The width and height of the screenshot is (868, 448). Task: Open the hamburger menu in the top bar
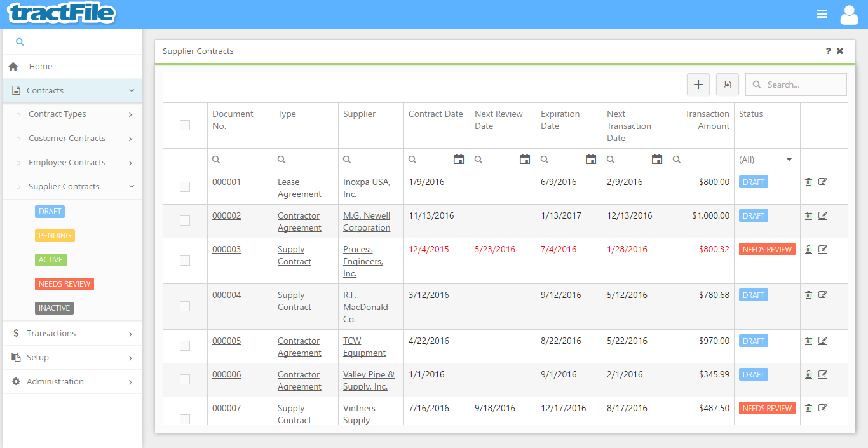coord(822,13)
